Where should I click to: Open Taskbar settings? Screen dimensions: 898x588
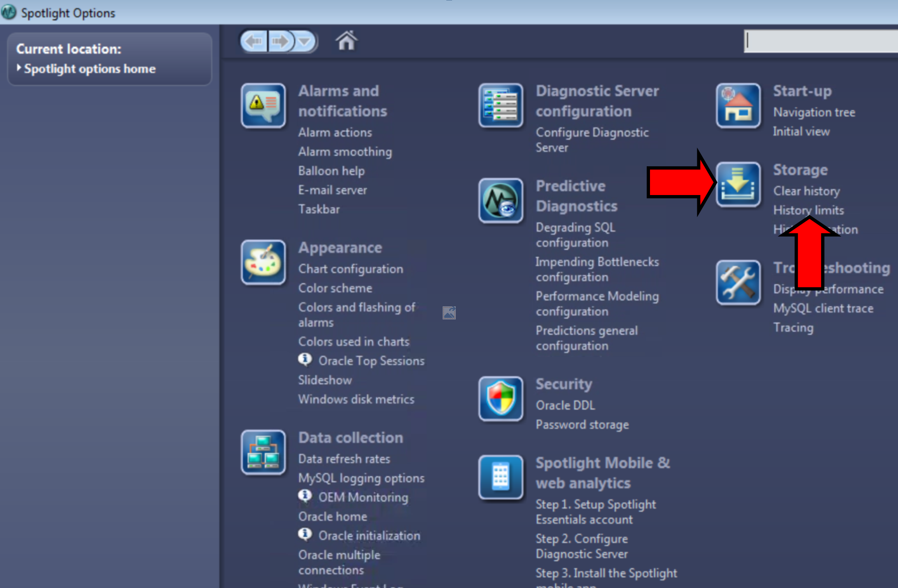(x=319, y=209)
